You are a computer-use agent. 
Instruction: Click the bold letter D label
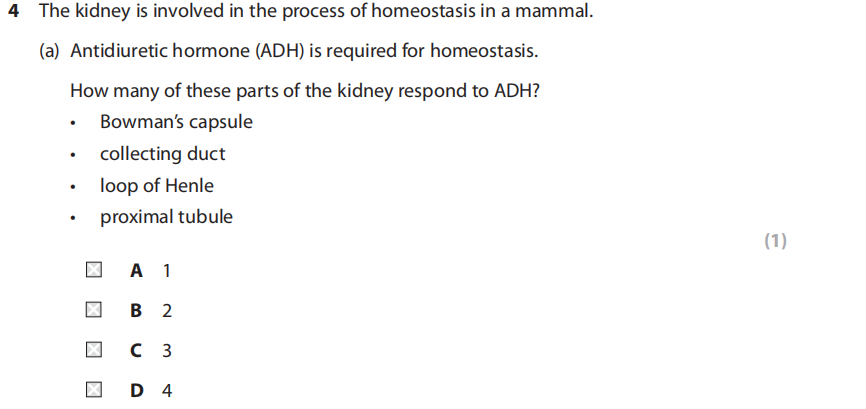[137, 391]
